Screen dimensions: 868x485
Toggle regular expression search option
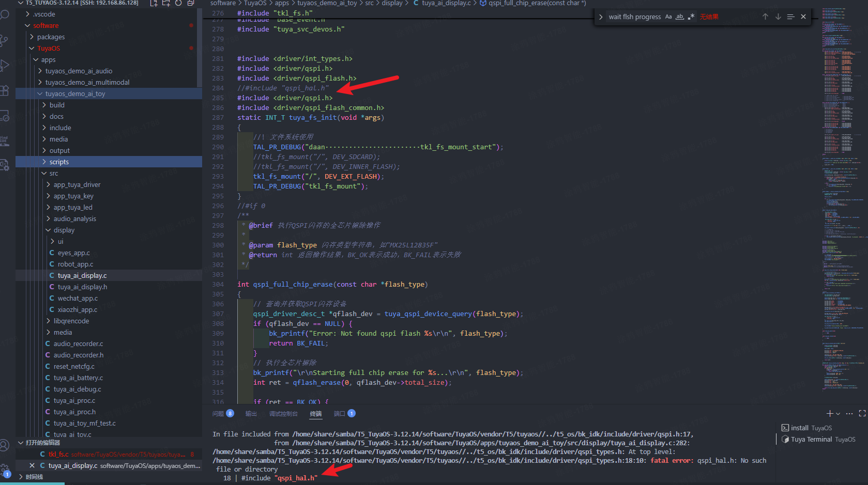(691, 17)
